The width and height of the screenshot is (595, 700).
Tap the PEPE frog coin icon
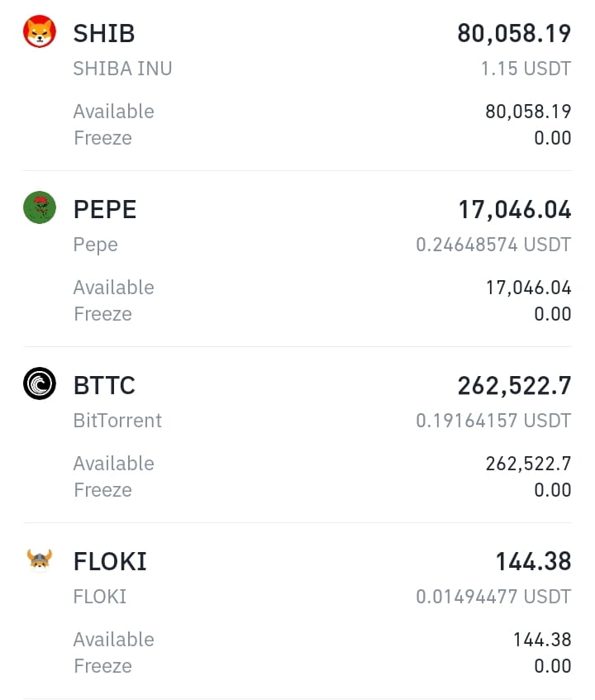click(x=40, y=207)
